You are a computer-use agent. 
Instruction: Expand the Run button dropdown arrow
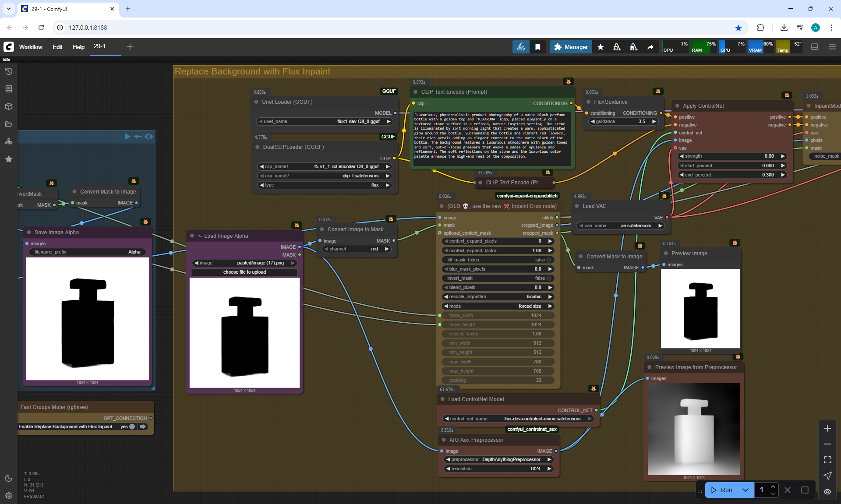click(x=746, y=490)
